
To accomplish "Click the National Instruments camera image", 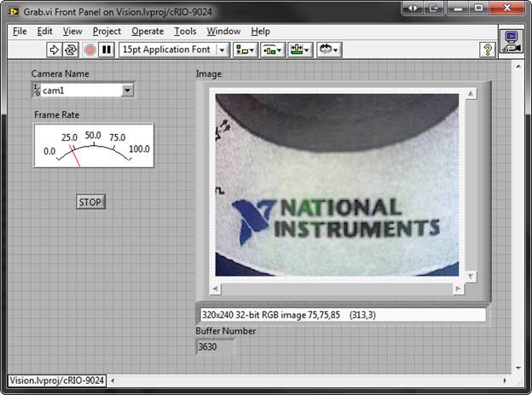I will (x=337, y=185).
